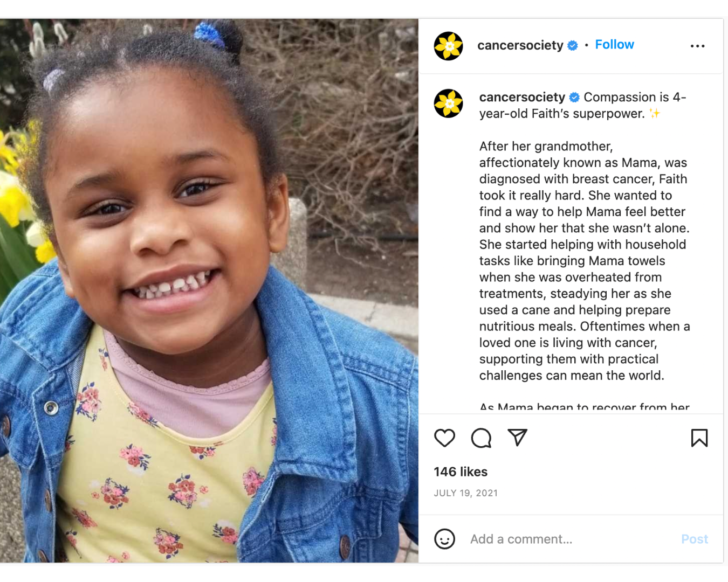Click verified badge in caption username
The width and height of the screenshot is (728, 582).
coord(575,98)
